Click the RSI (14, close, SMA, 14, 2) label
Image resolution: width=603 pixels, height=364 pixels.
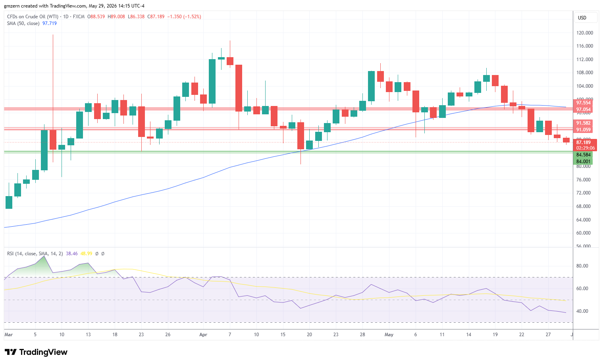pyautogui.click(x=35, y=253)
